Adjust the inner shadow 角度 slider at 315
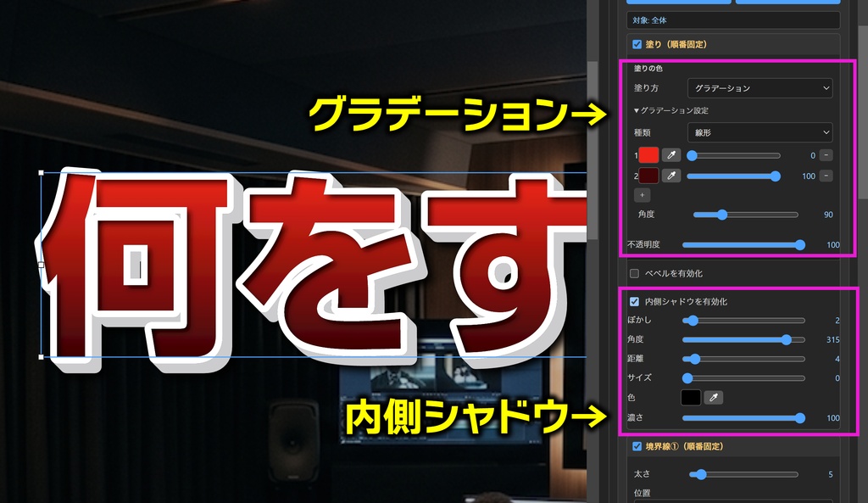The height and width of the screenshot is (503, 868). point(743,339)
